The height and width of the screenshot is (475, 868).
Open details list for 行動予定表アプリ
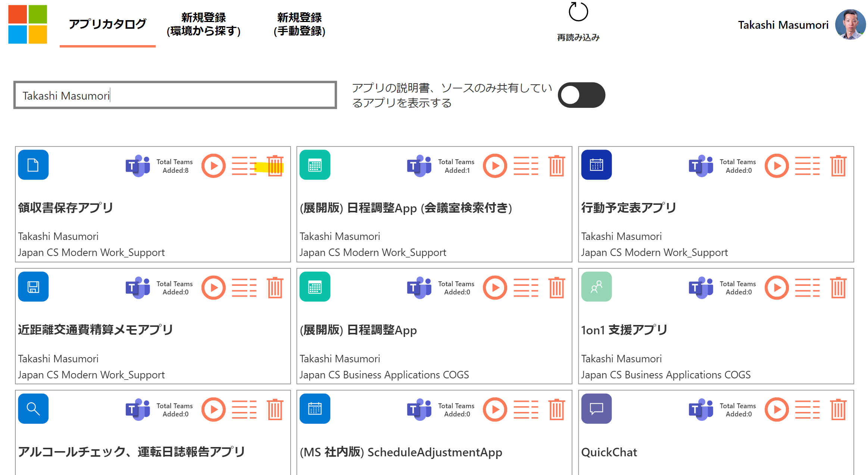coord(807,166)
